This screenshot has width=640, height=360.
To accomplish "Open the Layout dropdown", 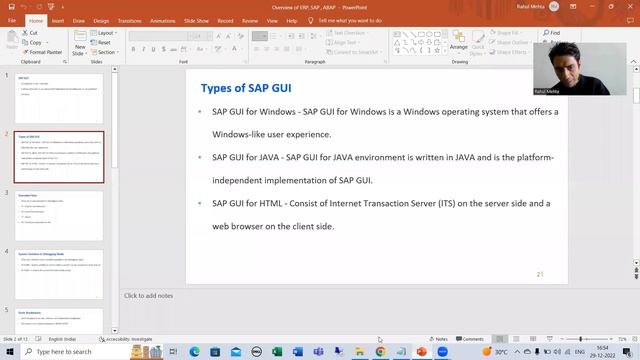I will pyautogui.click(x=104, y=33).
